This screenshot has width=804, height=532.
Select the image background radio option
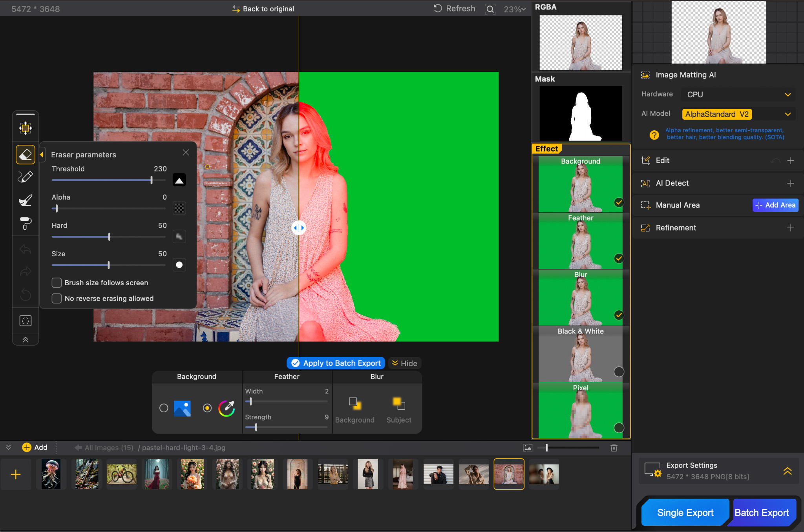click(x=164, y=408)
